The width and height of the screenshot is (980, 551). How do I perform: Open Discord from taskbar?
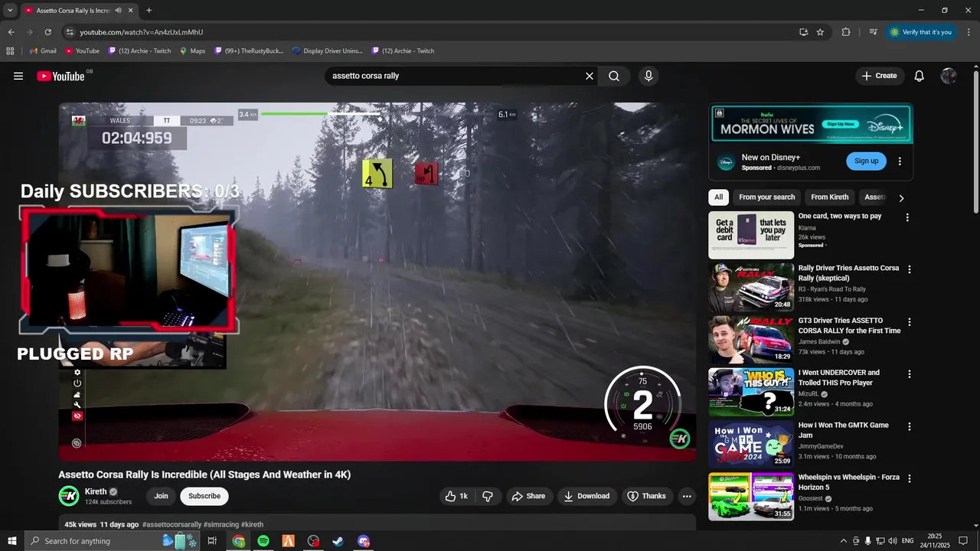tap(364, 541)
